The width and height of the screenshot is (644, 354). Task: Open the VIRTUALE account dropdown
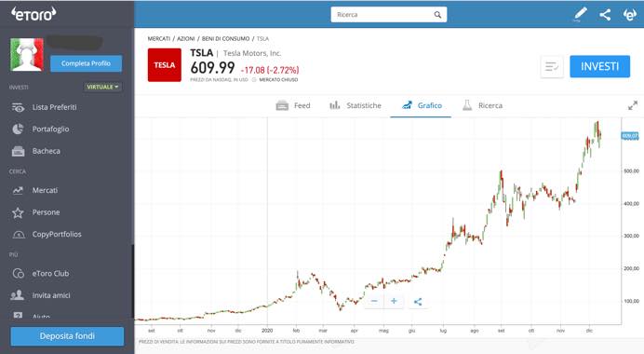102,87
